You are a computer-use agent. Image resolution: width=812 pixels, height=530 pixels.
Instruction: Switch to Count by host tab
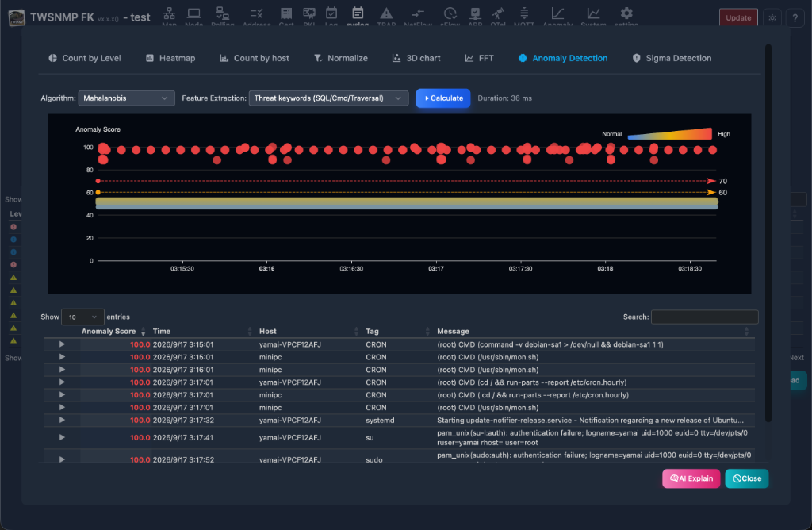255,58
